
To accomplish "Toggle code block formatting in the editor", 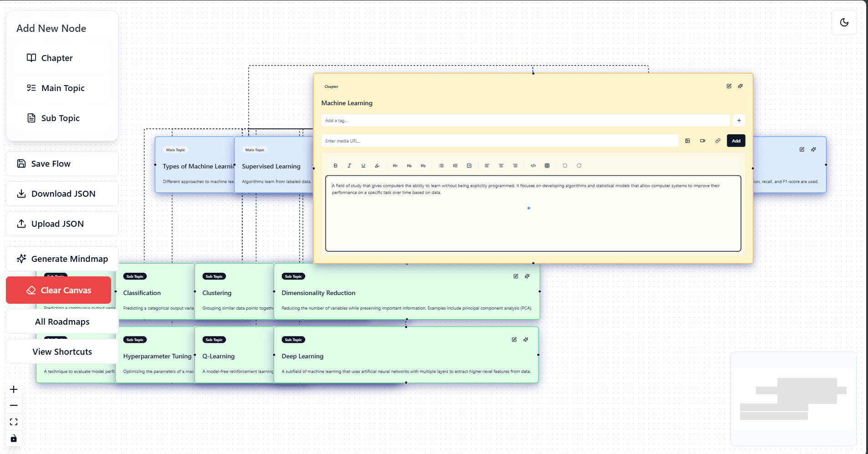I will point(532,165).
